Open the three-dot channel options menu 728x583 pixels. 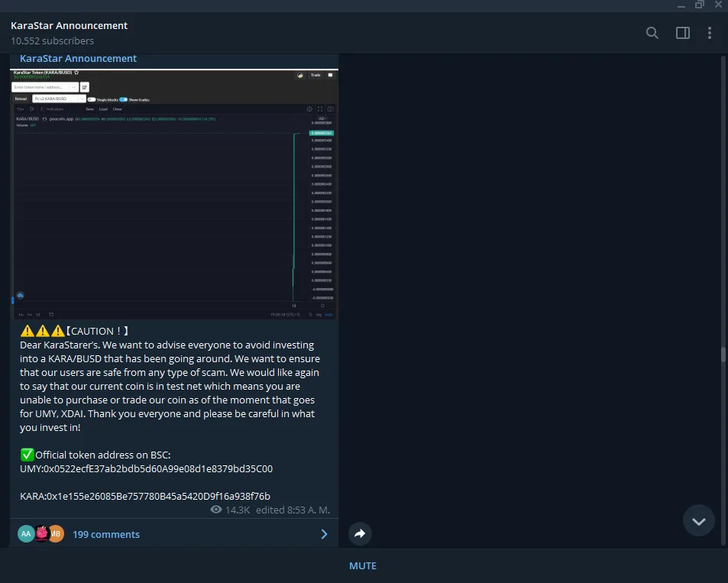(710, 33)
